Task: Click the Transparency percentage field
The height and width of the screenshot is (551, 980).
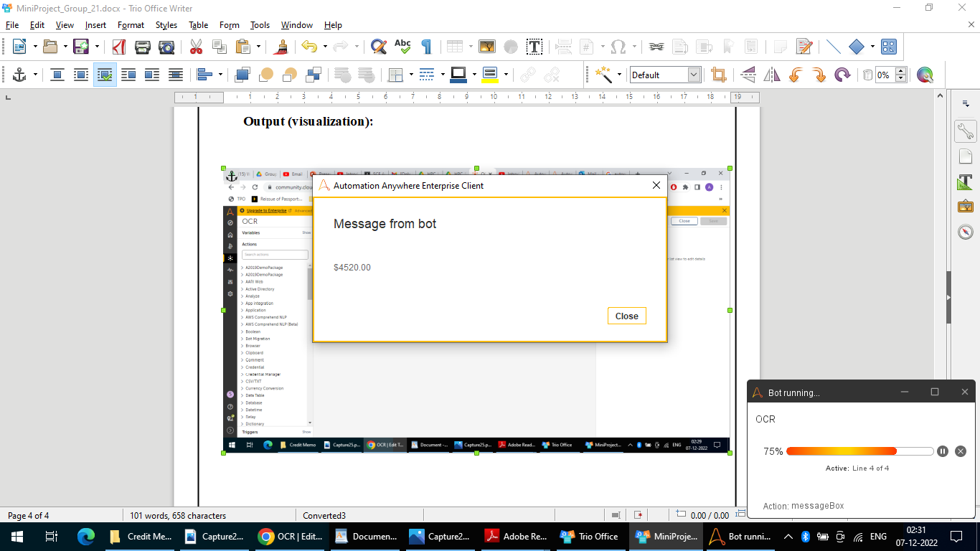Action: click(x=885, y=75)
